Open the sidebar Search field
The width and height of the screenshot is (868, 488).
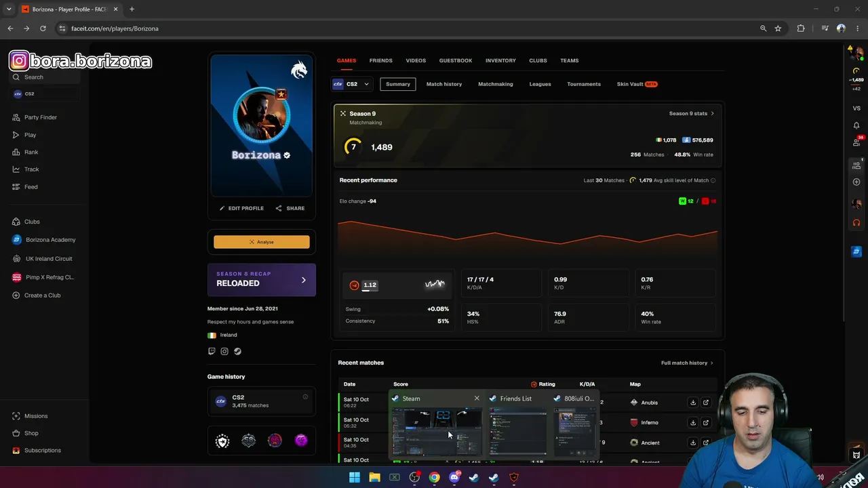45,77
